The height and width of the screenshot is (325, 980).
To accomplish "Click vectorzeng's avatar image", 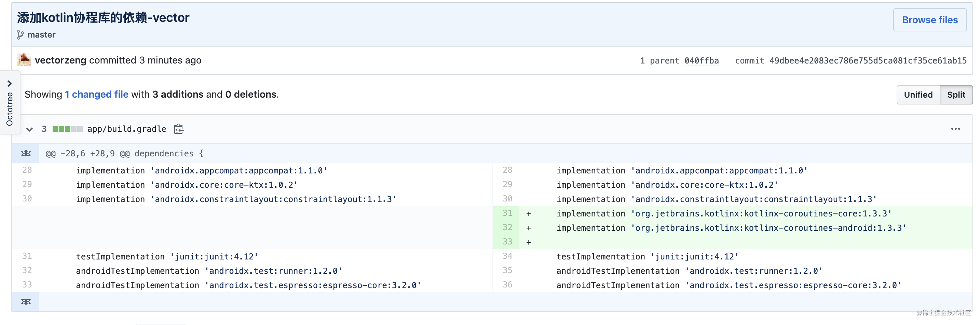I will pyautogui.click(x=24, y=60).
